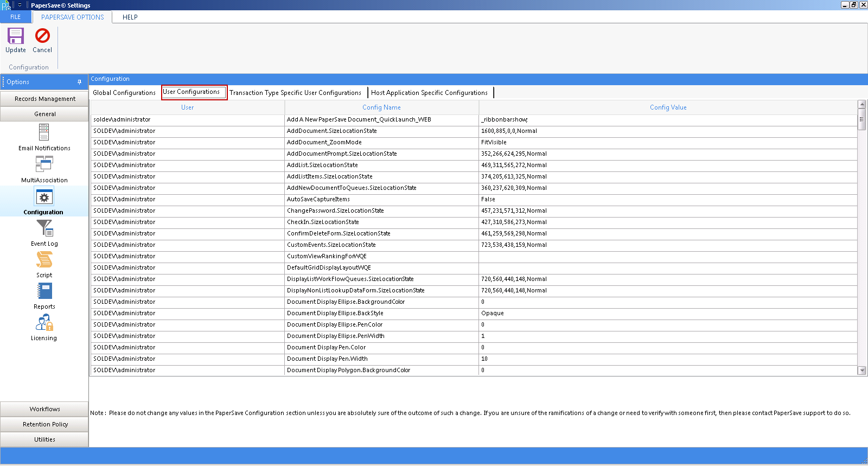The image size is (868, 466).
Task: Expand the Utilities section
Action: [x=44, y=439]
